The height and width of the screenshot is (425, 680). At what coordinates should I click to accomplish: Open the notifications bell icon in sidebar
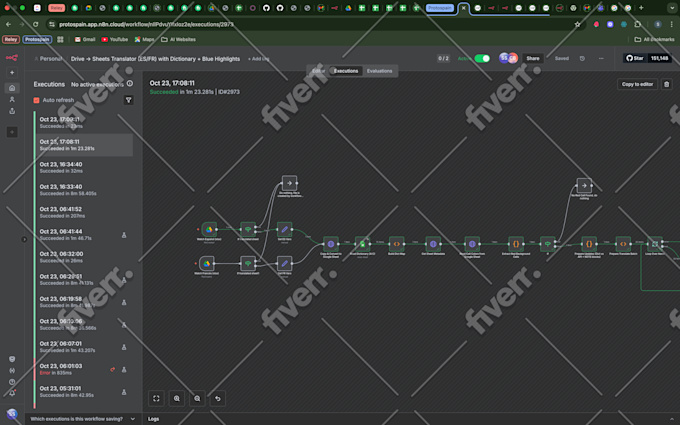click(x=12, y=393)
